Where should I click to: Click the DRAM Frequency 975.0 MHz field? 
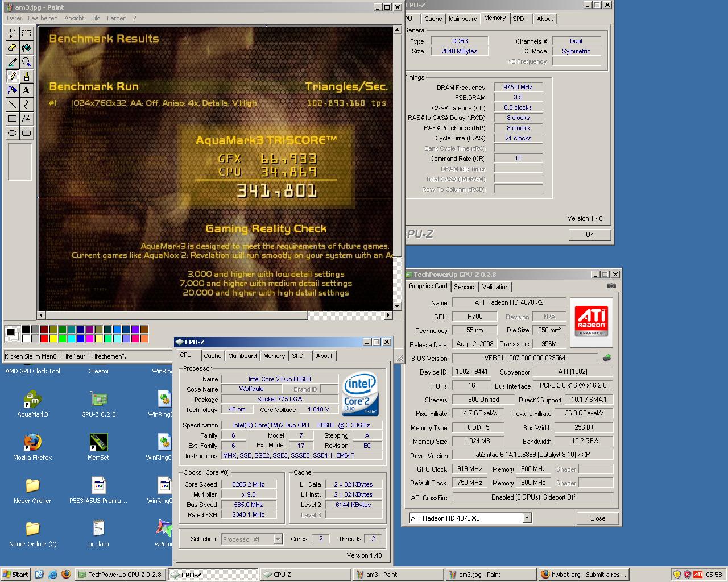(518, 87)
